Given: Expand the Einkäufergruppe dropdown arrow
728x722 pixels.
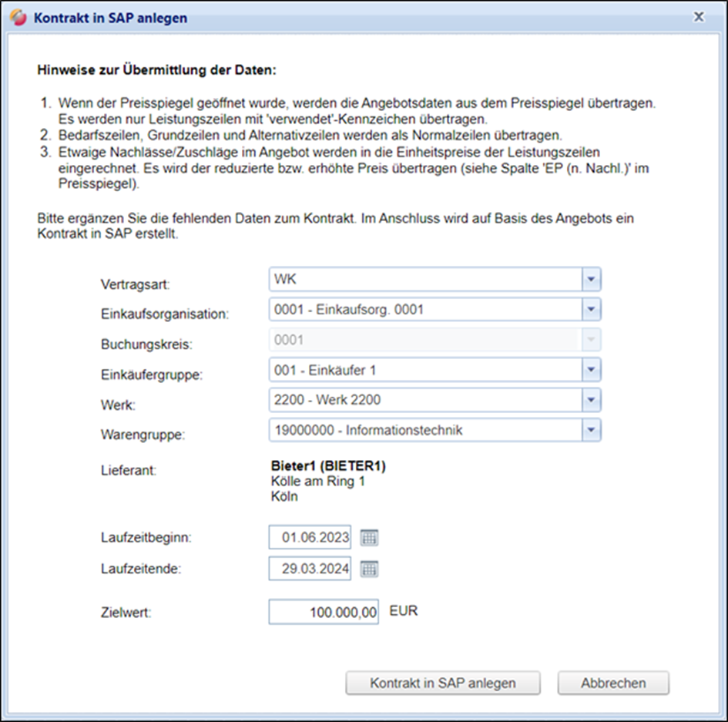Looking at the screenshot, I should (x=591, y=371).
